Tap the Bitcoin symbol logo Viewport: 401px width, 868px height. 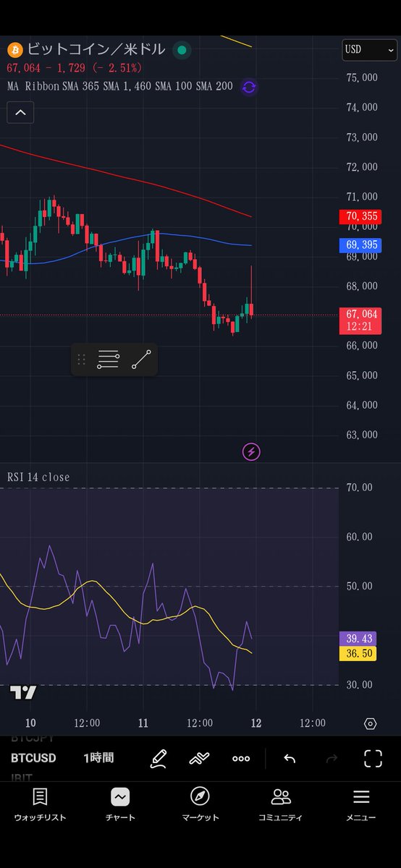14,50
